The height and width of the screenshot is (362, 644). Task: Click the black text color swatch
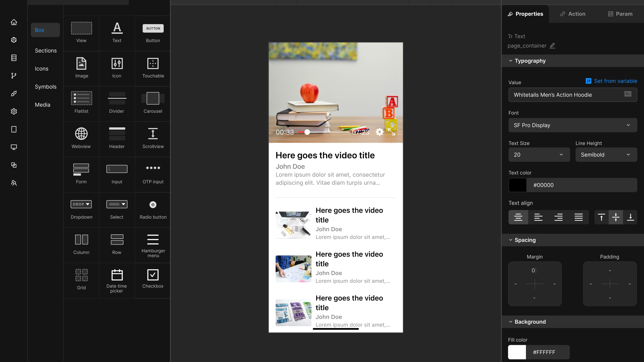tap(517, 185)
